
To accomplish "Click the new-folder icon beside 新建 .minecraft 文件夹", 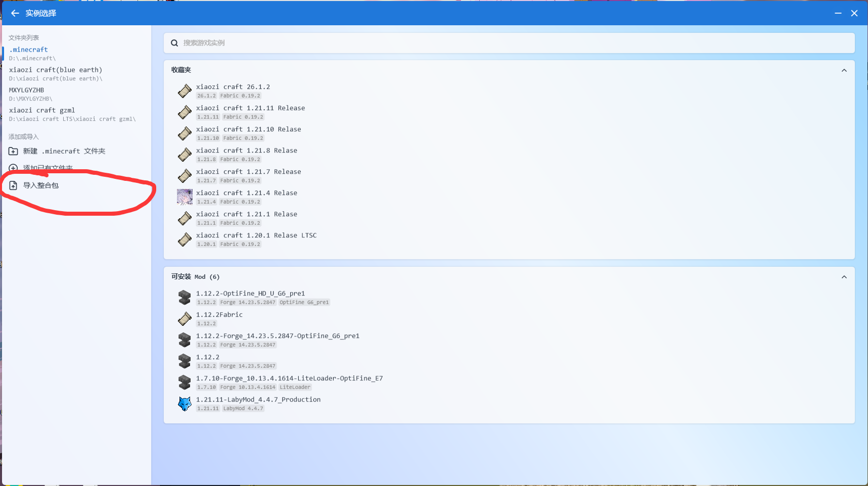I will [x=13, y=151].
